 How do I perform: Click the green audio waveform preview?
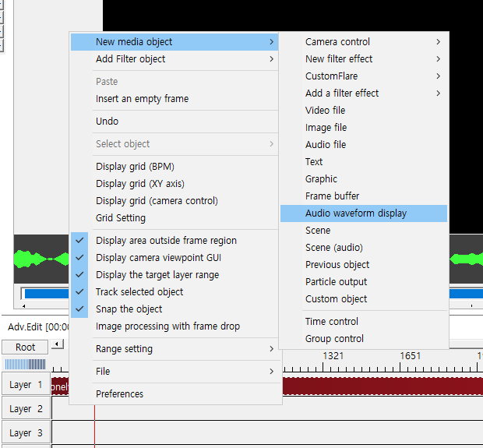tap(41, 259)
